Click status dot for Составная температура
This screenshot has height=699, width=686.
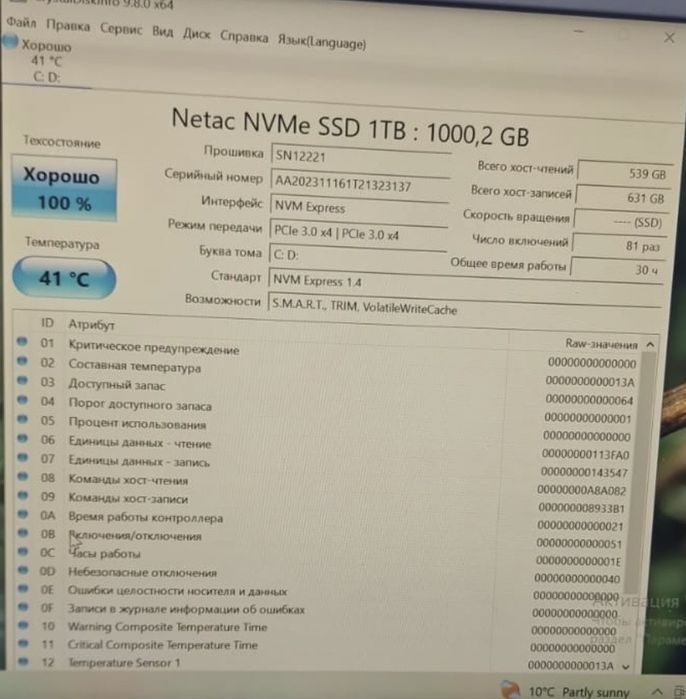point(22,361)
